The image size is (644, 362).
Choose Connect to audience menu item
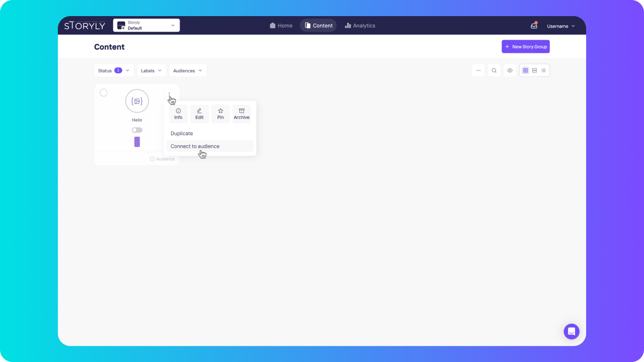(x=210, y=146)
